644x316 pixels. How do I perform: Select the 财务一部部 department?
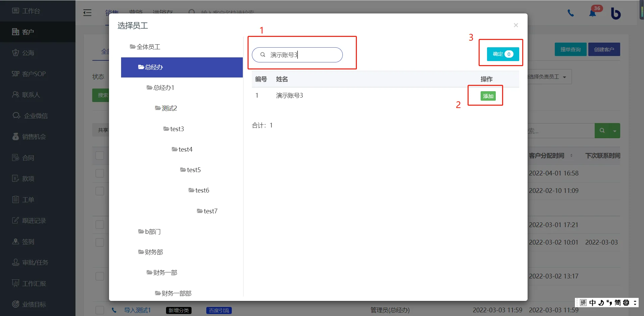(173, 294)
